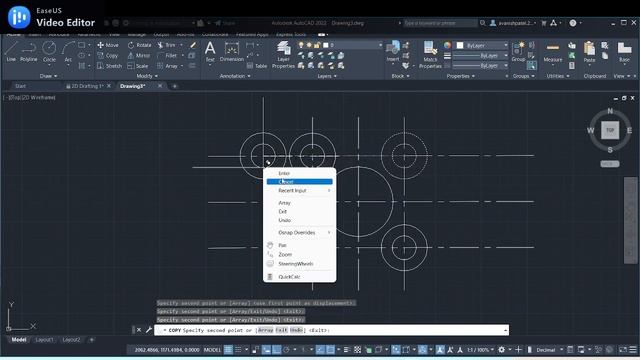
Task: Toggle annotation visibility icon in status bar
Action: tap(440, 350)
